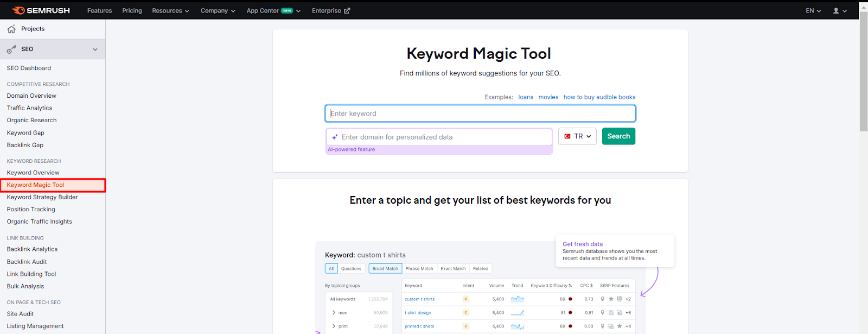Viewport: 868px width, 334px height.
Task: Click the AI sparkle icon in domain field
Action: [335, 137]
